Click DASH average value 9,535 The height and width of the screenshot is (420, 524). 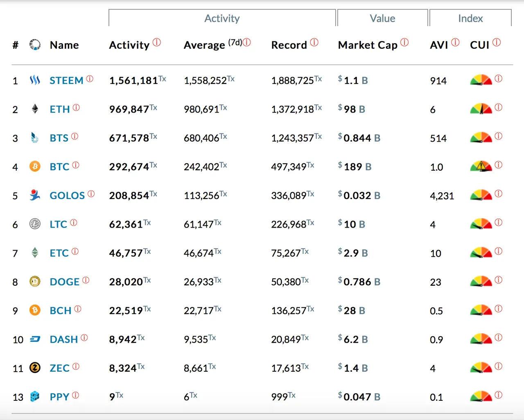(x=196, y=339)
